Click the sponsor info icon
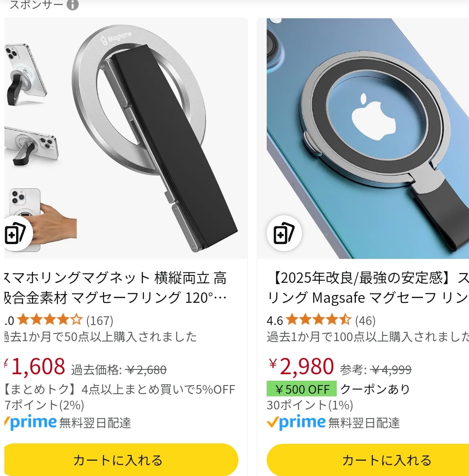 pyautogui.click(x=73, y=4)
